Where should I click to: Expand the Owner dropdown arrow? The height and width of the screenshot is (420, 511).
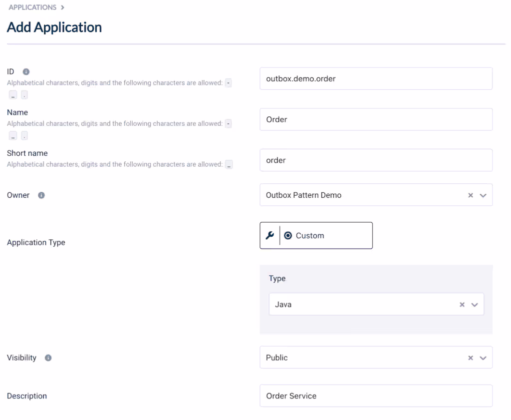483,195
